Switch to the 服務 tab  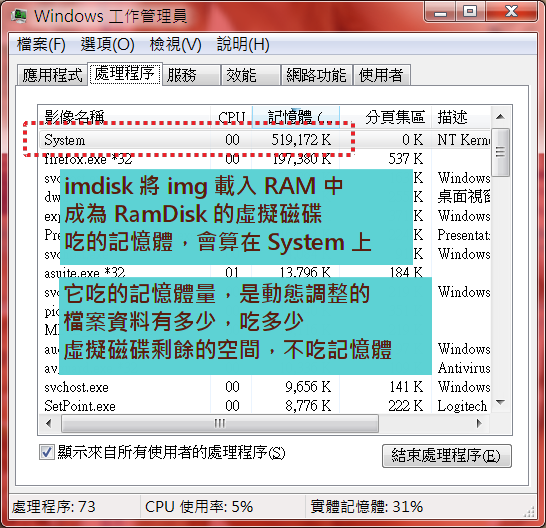pyautogui.click(x=192, y=75)
